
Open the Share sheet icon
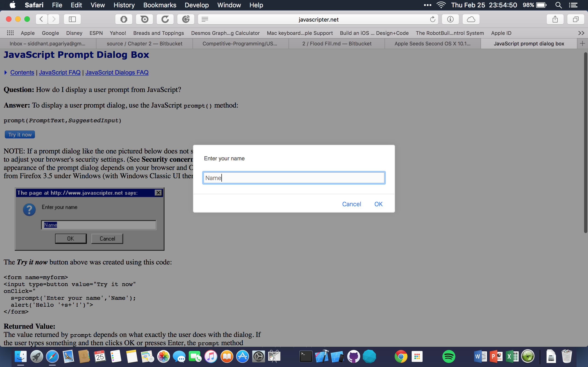(555, 19)
